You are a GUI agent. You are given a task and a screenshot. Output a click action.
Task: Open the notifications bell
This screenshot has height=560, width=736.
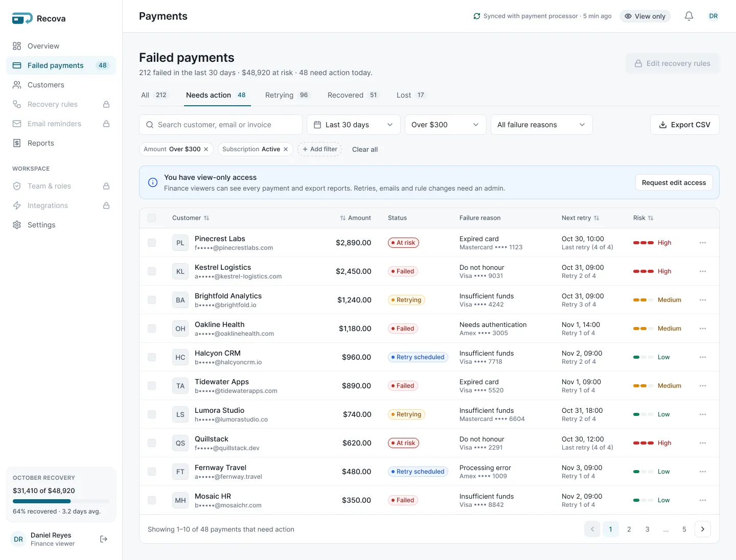(689, 16)
